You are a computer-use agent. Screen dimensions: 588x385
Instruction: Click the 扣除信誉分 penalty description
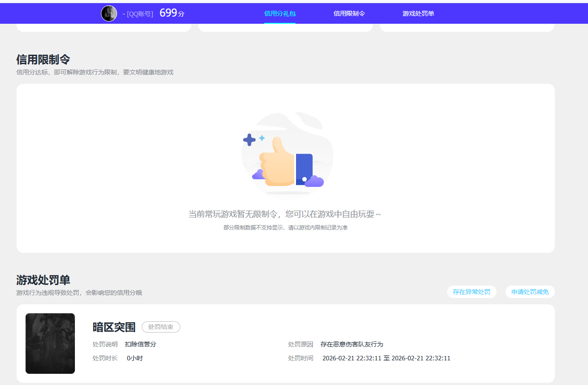pyautogui.click(x=140, y=344)
